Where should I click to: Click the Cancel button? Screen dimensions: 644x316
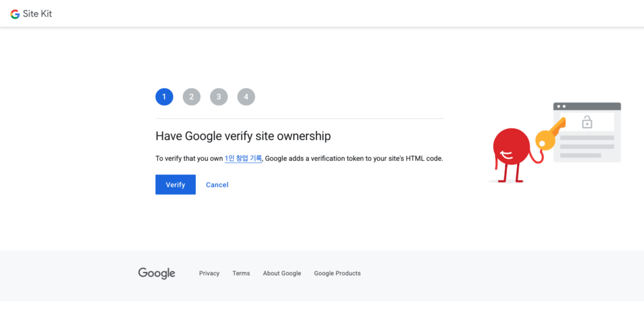(x=217, y=185)
